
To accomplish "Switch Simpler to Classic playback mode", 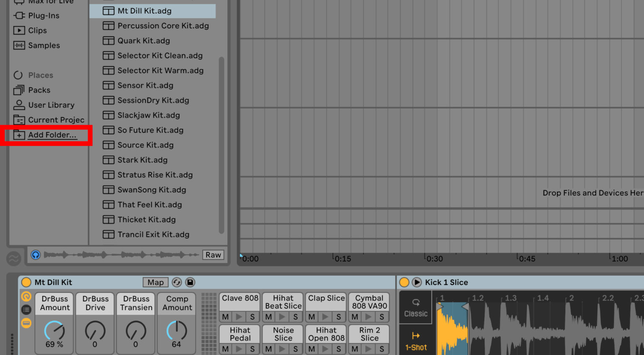I will (415, 308).
